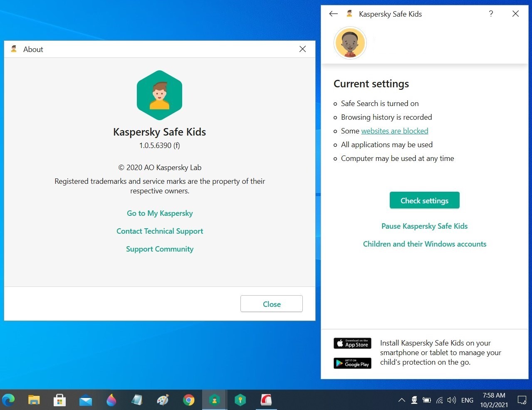
Task: Launch Microsoft Edge from the taskbar
Action: [8, 400]
